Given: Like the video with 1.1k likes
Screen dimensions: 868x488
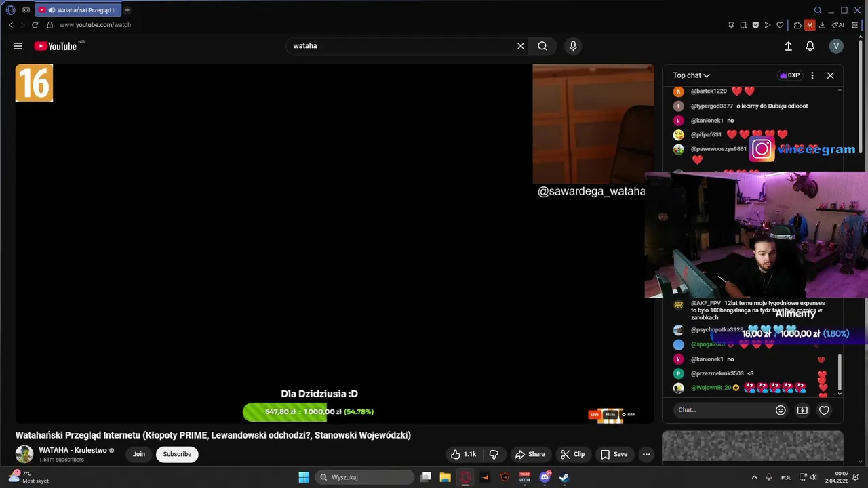Looking at the screenshot, I should [464, 454].
